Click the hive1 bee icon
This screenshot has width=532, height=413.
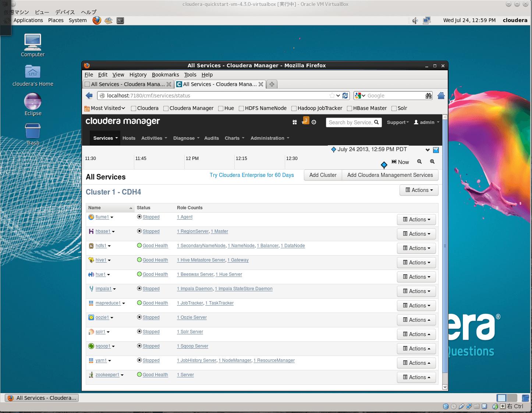tap(91, 260)
